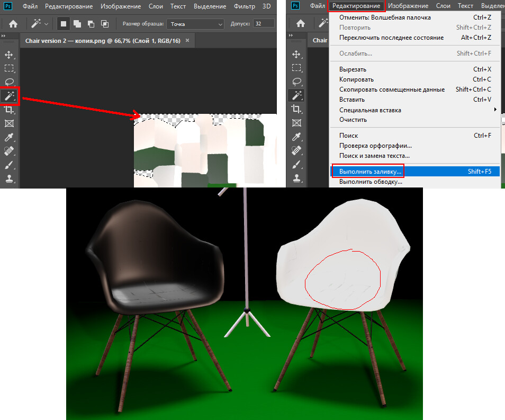505x420 pixels.
Task: Choose Поиск from the edit menu
Action: tap(415, 136)
